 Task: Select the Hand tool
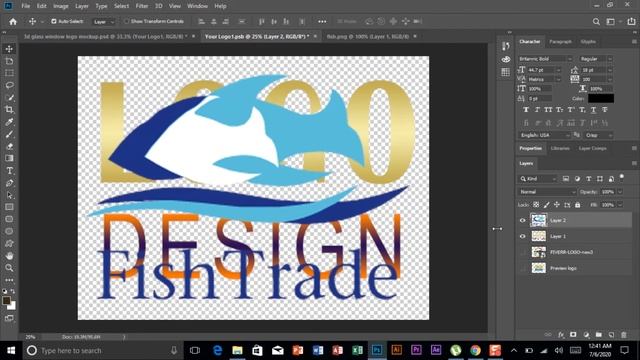[x=9, y=256]
